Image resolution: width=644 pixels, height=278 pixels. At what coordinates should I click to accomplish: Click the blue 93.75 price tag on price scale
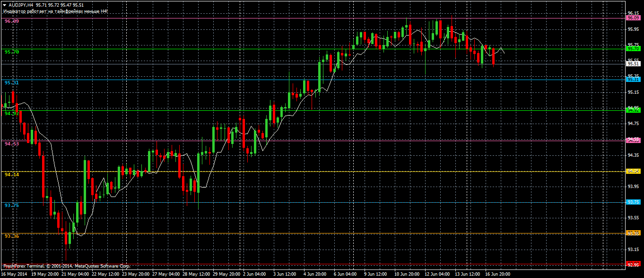[x=633, y=202]
